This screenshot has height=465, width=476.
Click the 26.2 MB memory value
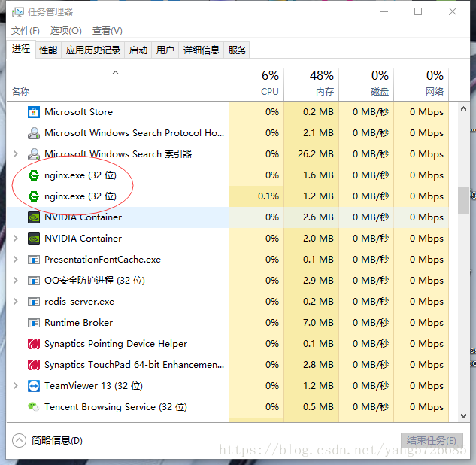[316, 154]
